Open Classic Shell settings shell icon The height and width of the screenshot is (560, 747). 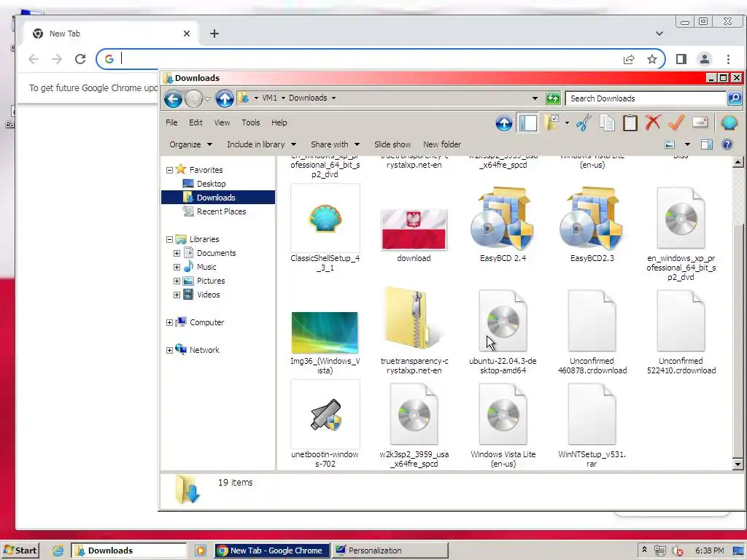pos(729,122)
